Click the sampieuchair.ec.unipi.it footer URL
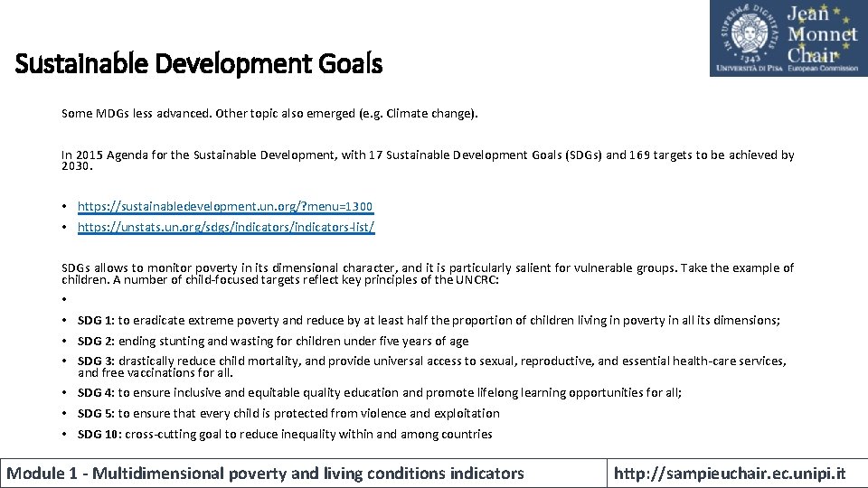This screenshot has width=868, height=488. 730,474
